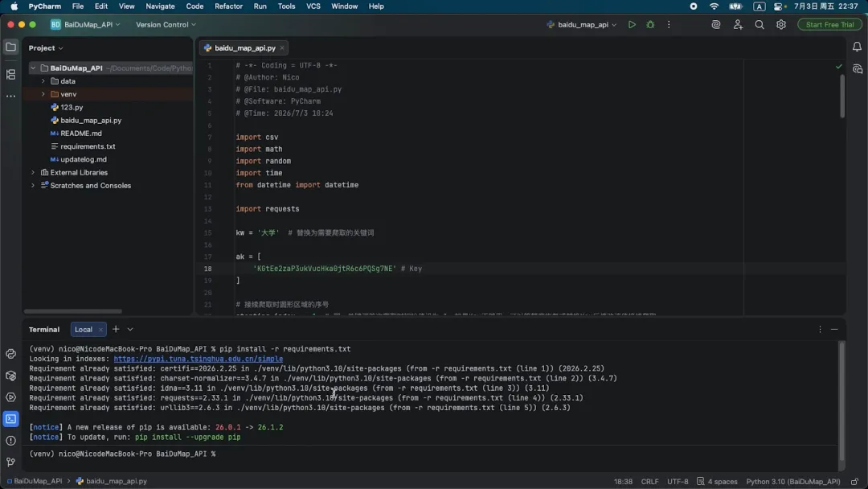Open the BaiDuMap_API project dropdown

click(85, 25)
